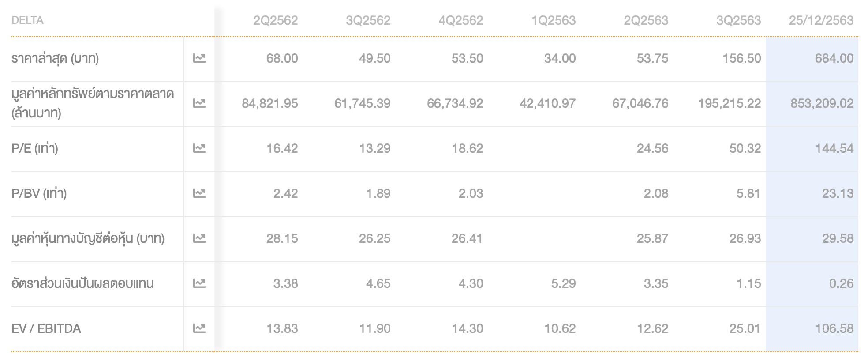
Task: Select the 25/12/2563 date column header
Action: tap(821, 20)
